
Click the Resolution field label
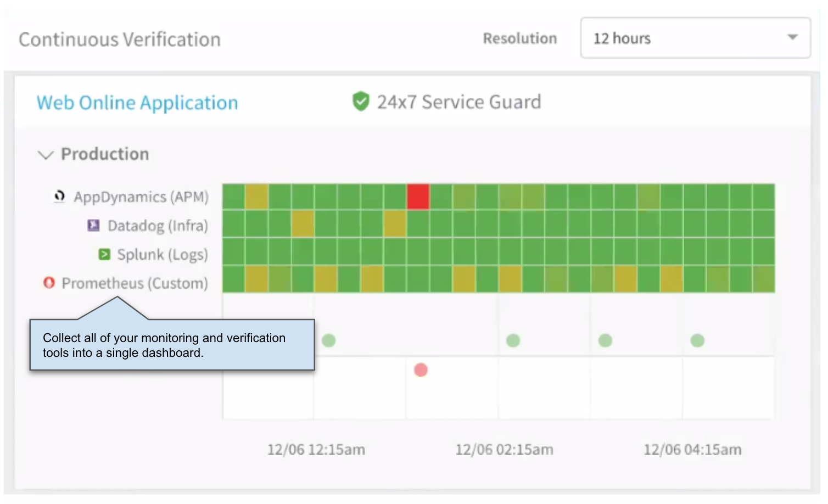520,38
